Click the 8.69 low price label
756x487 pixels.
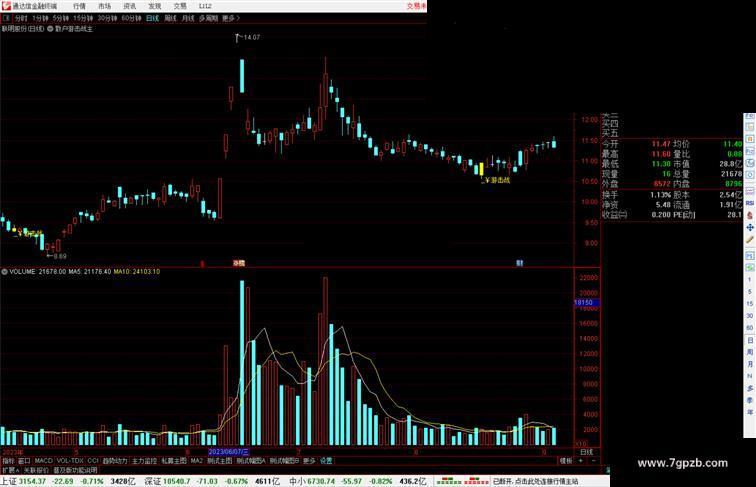59,256
